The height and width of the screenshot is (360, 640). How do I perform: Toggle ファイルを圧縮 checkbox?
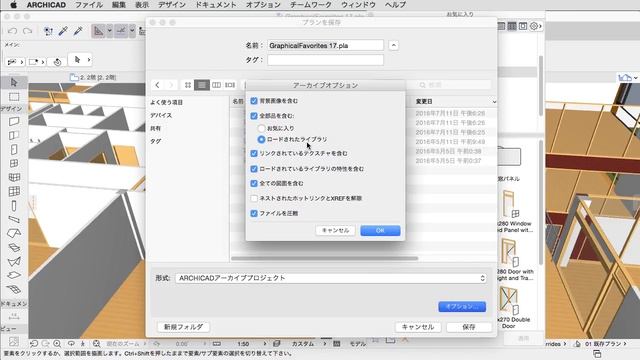click(254, 213)
